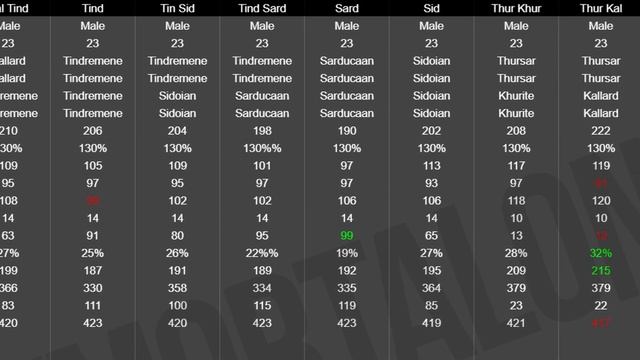Select the Thur Khur column header
The width and height of the screenshot is (640, 360).
tap(516, 8)
